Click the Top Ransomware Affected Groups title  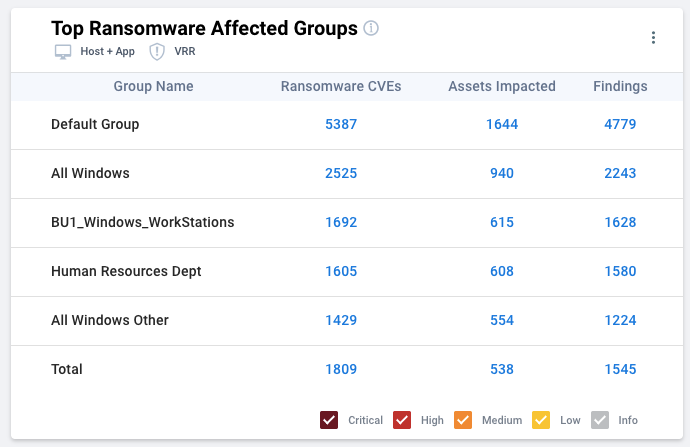pyautogui.click(x=204, y=29)
